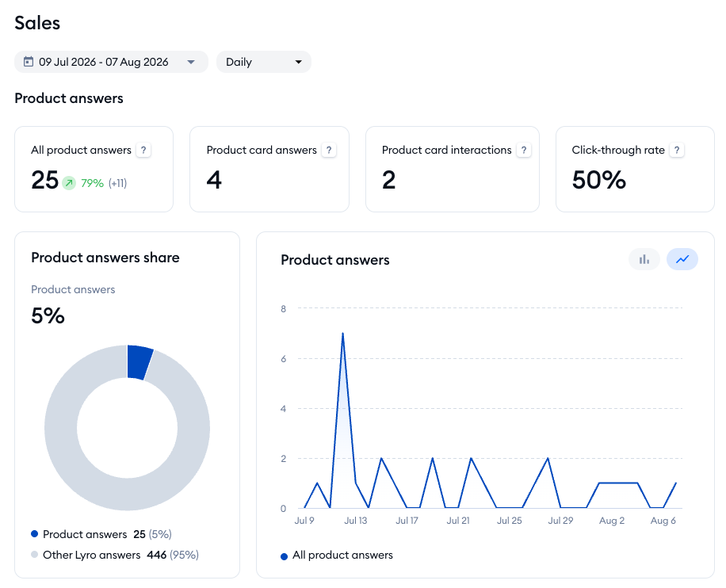
Task: Open Product card interactions help tooltip
Action: coord(524,150)
